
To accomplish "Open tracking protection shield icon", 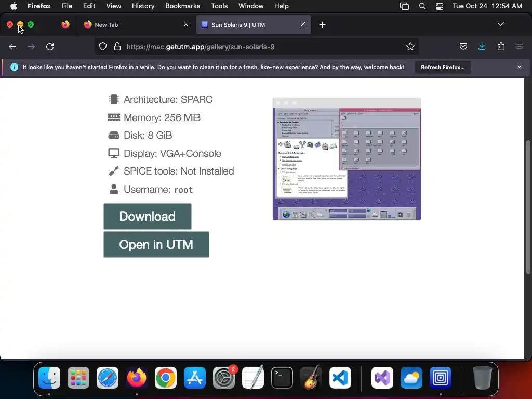I will (x=103, y=46).
